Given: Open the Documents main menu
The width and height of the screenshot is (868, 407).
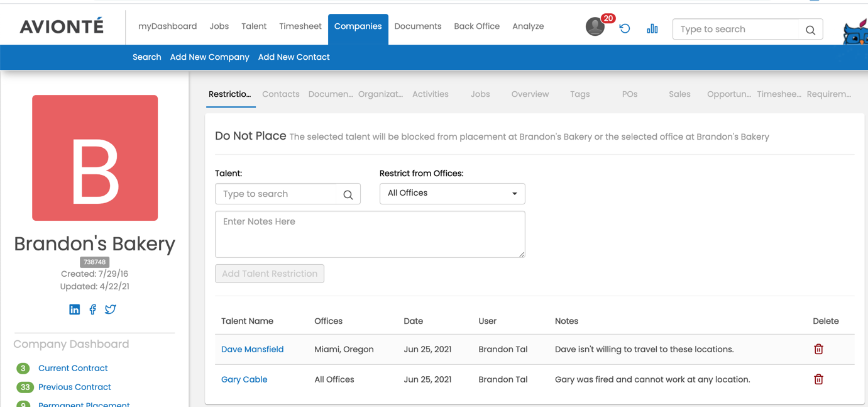Looking at the screenshot, I should point(418,26).
